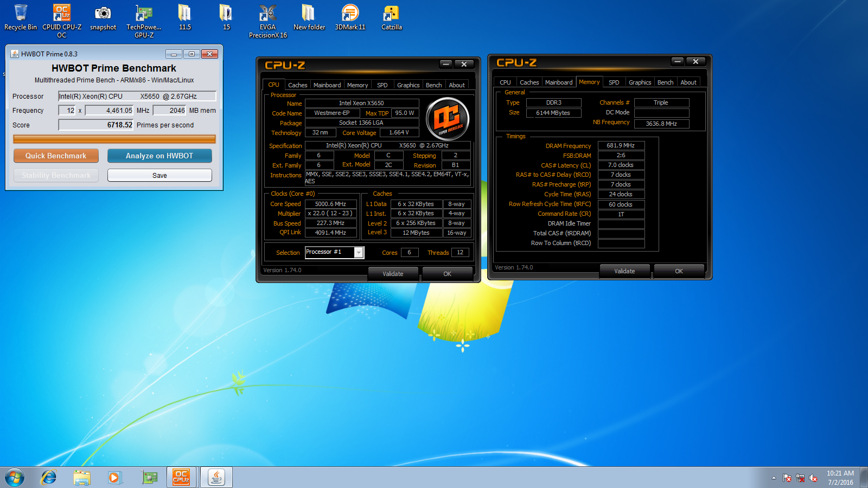Click the network tray icon

(800, 478)
